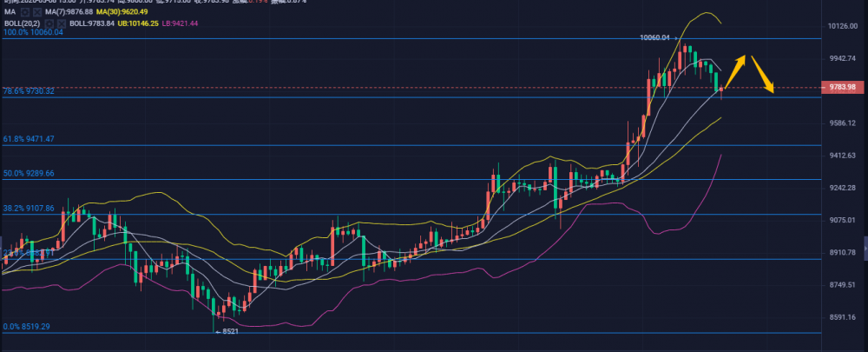The width and height of the screenshot is (868, 352).
Task: Select the 78.6% 9730.32 Fibonacci level
Action: (x=30, y=91)
